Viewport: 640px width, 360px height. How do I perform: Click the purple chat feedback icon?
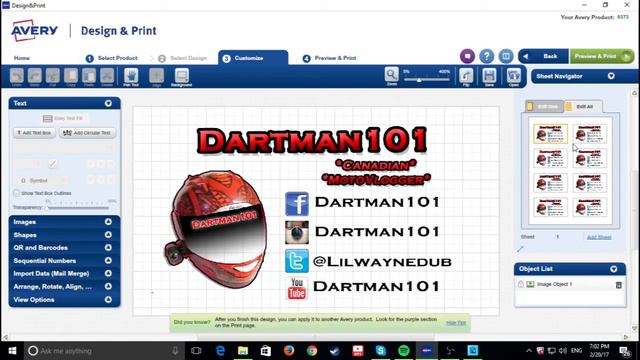click(467, 56)
